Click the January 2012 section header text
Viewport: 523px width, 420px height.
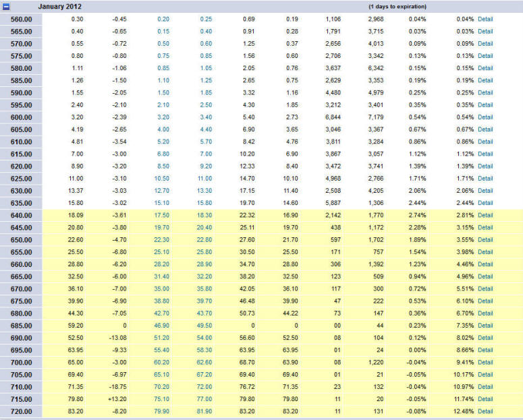pyautogui.click(x=60, y=6)
